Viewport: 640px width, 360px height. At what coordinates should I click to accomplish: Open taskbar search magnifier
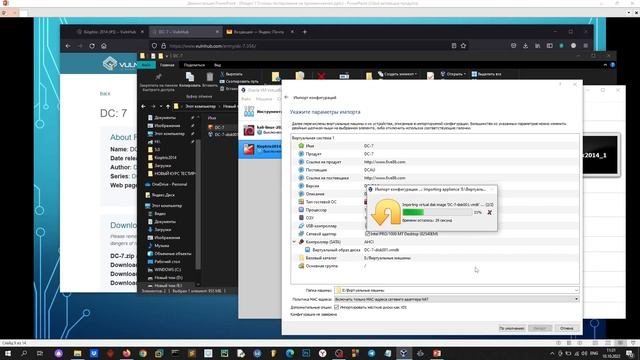tap(24, 353)
